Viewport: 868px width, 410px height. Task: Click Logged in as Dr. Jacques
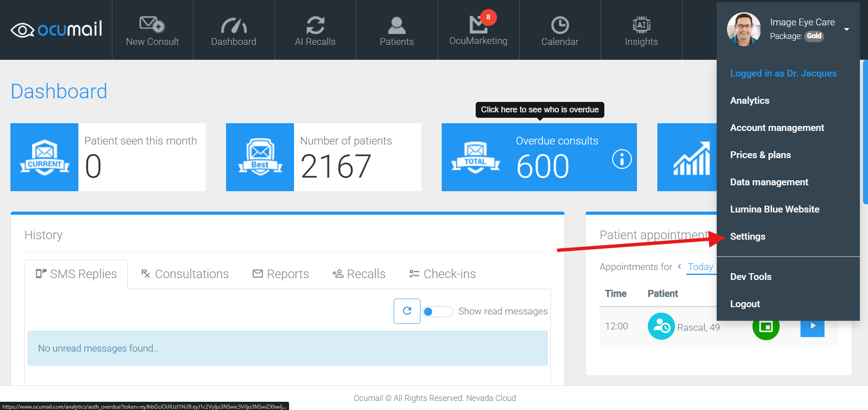pos(783,73)
